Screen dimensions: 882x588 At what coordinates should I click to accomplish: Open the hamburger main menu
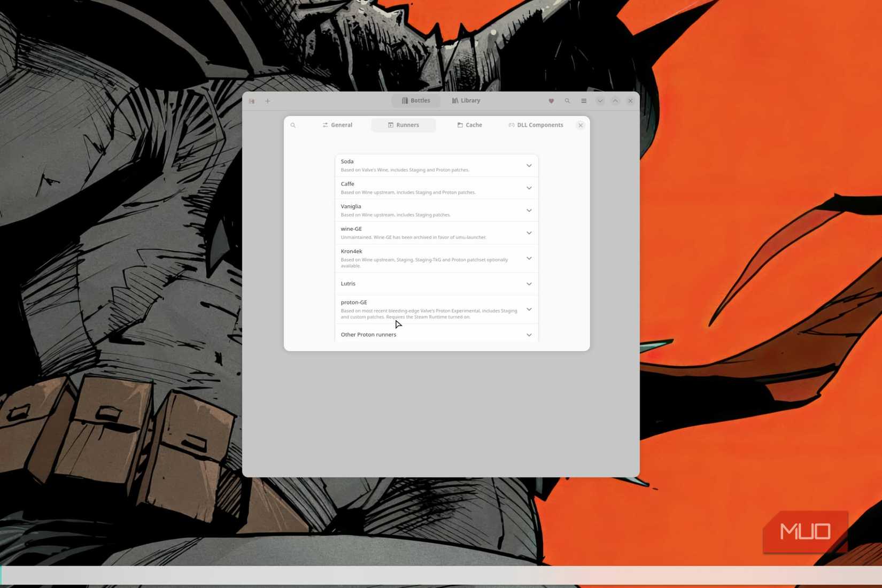[584, 101]
